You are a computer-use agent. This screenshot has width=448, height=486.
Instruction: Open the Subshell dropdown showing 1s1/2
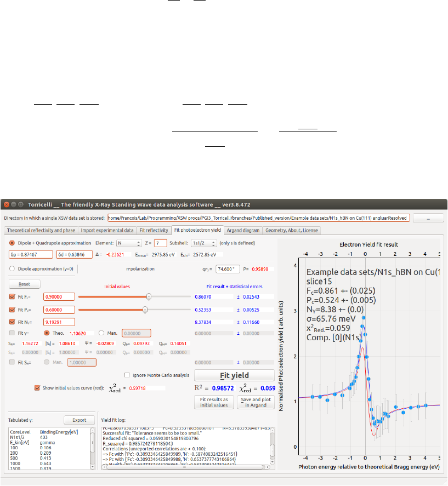203,243
